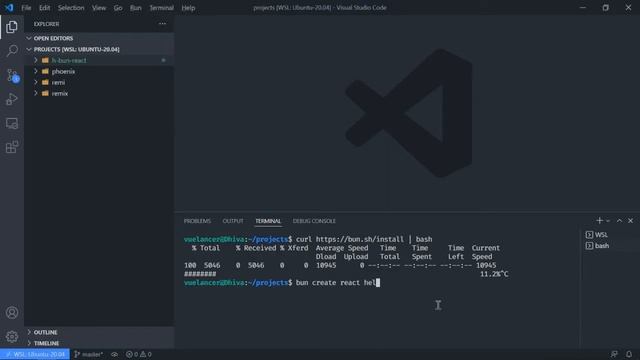Open the Help menu
640x360 pixels.
pyautogui.click(x=188, y=8)
